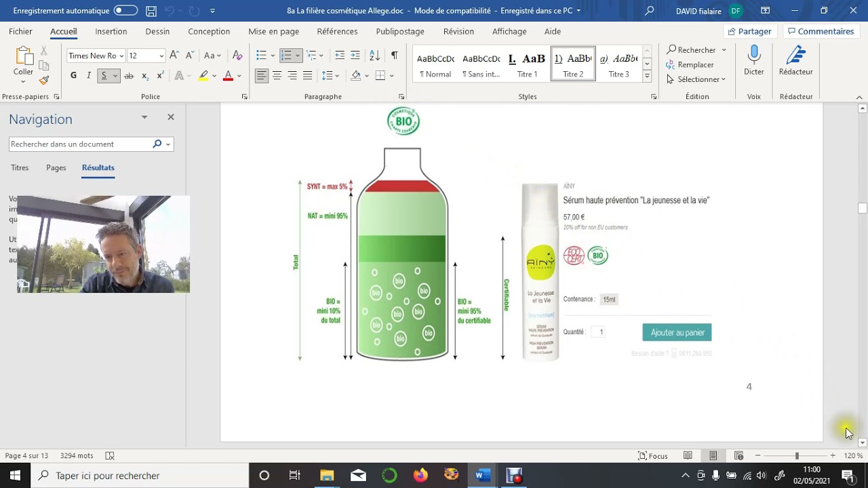Click the bulleted list icon
This screenshot has width=868, height=488.
click(x=262, y=56)
